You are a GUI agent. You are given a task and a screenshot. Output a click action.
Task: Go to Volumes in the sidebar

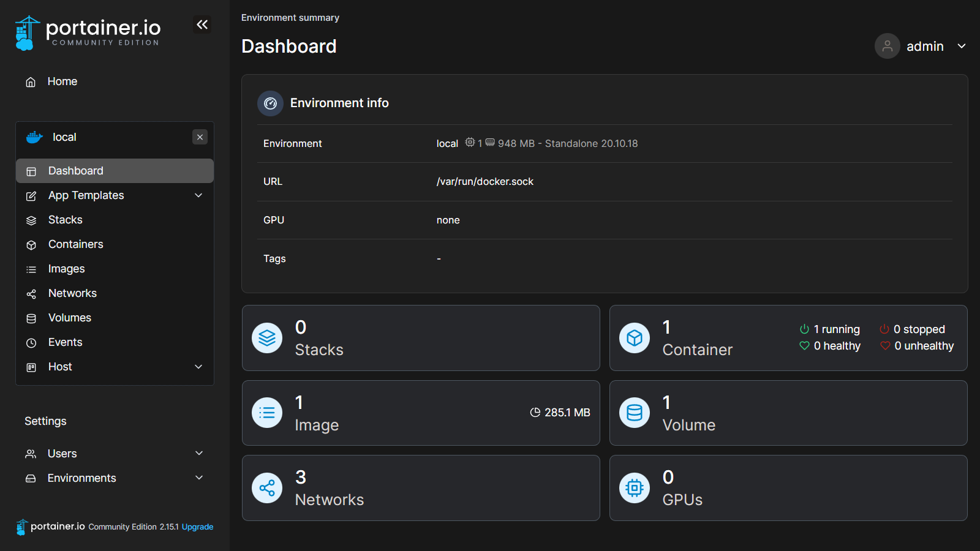point(69,318)
